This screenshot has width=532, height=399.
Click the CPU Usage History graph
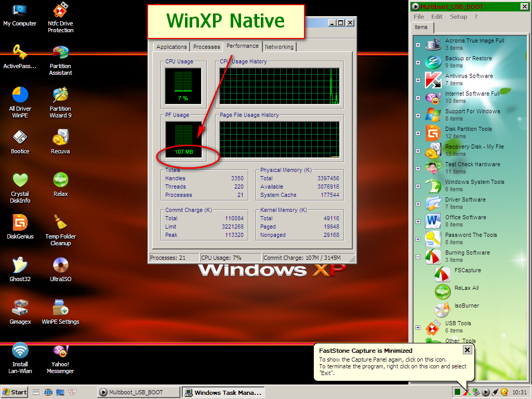279,86
